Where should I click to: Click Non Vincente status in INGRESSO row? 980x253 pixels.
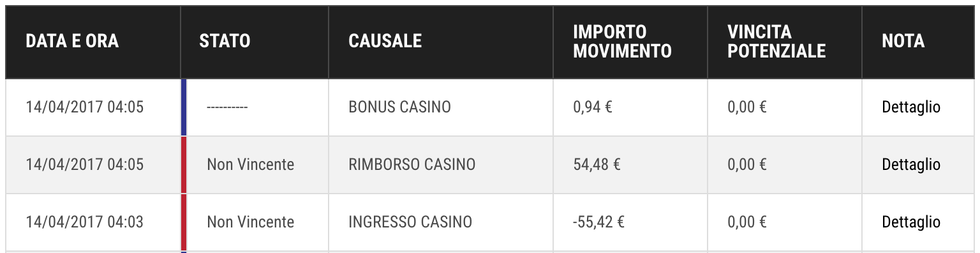250,222
